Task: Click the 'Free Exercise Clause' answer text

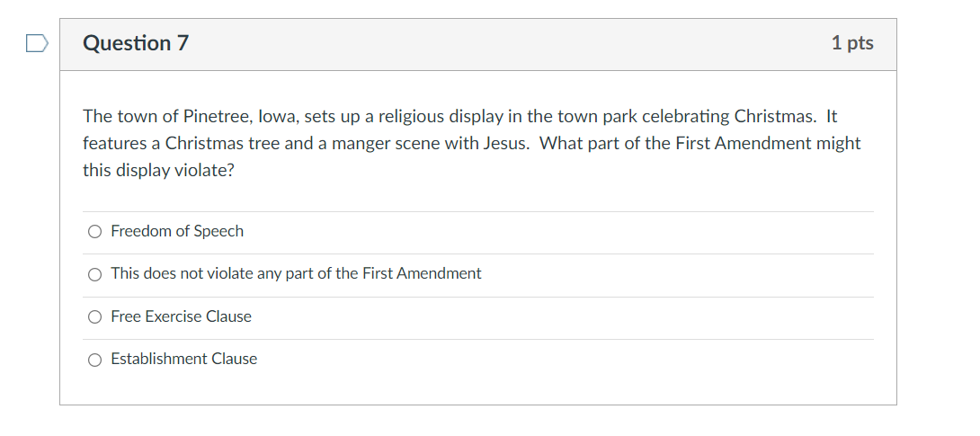Action: [182, 316]
